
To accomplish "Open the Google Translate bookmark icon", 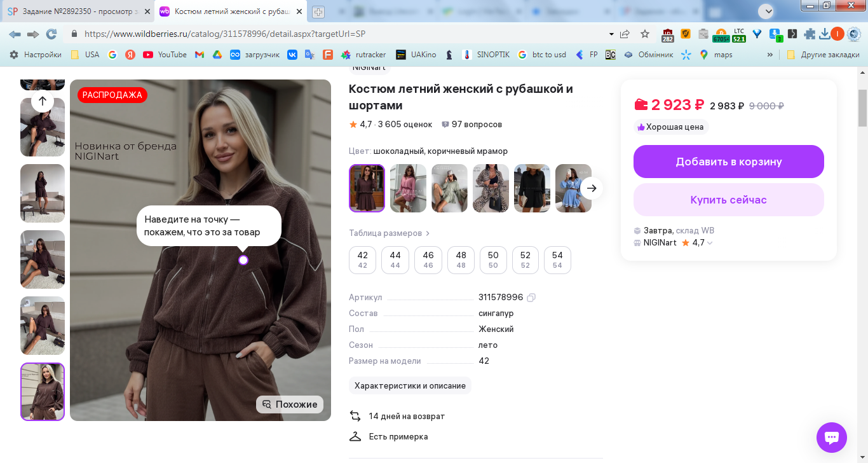I will click(x=310, y=55).
